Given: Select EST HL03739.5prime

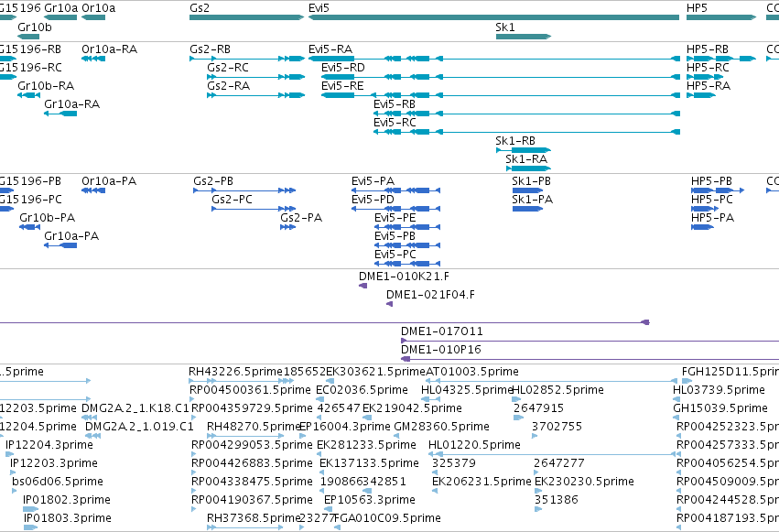Looking at the screenshot, I should tap(676, 399).
